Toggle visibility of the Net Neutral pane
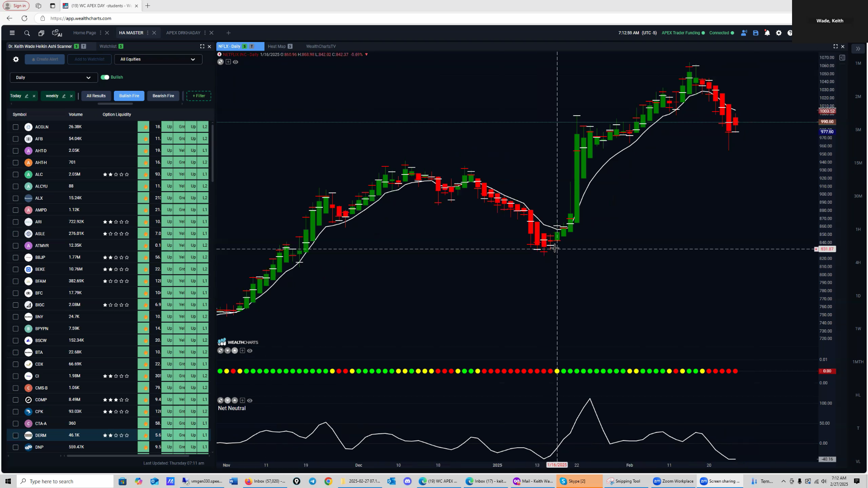 (x=250, y=401)
